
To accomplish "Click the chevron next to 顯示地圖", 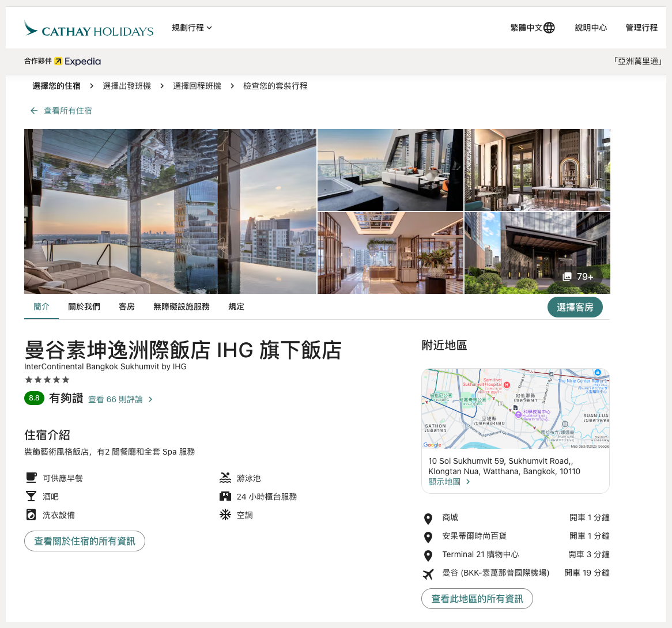I will (468, 482).
